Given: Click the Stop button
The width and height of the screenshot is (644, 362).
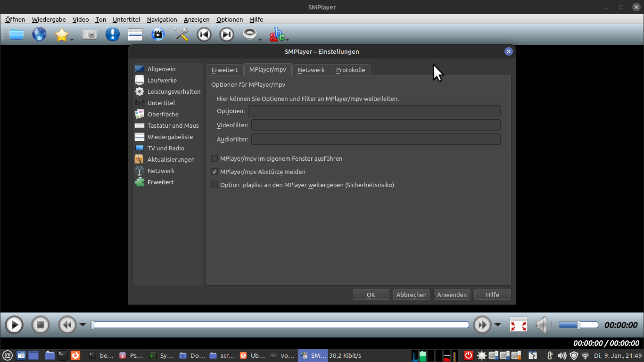Looking at the screenshot, I should click(x=41, y=325).
